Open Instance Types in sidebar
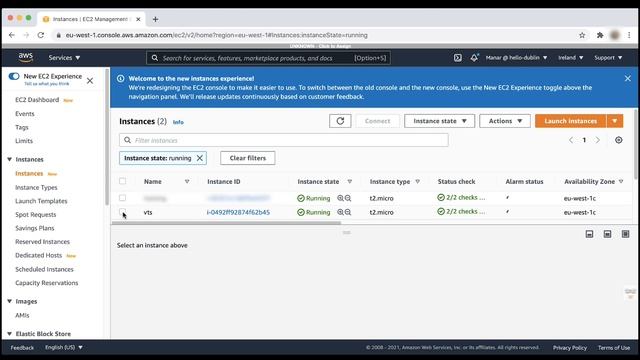The image size is (640, 360). 36,187
